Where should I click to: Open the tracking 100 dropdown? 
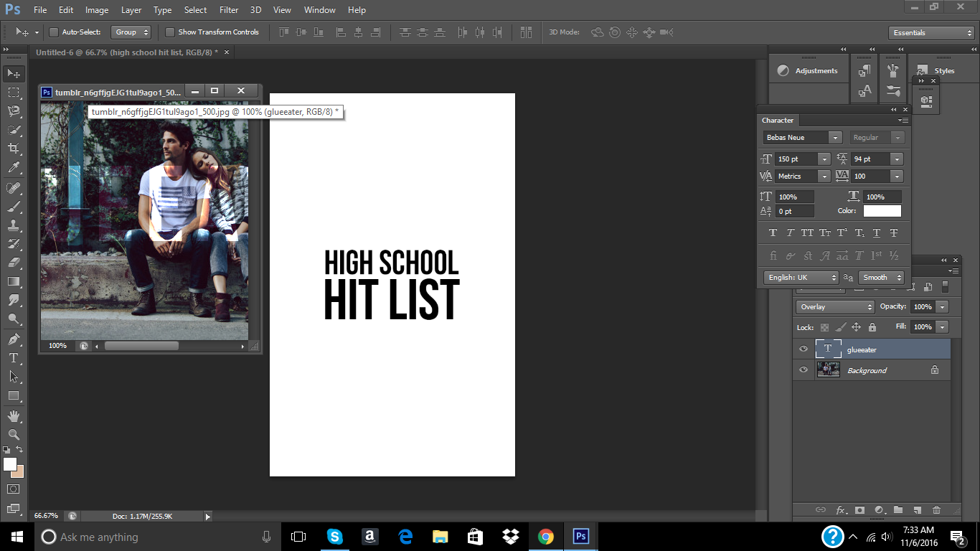point(897,176)
